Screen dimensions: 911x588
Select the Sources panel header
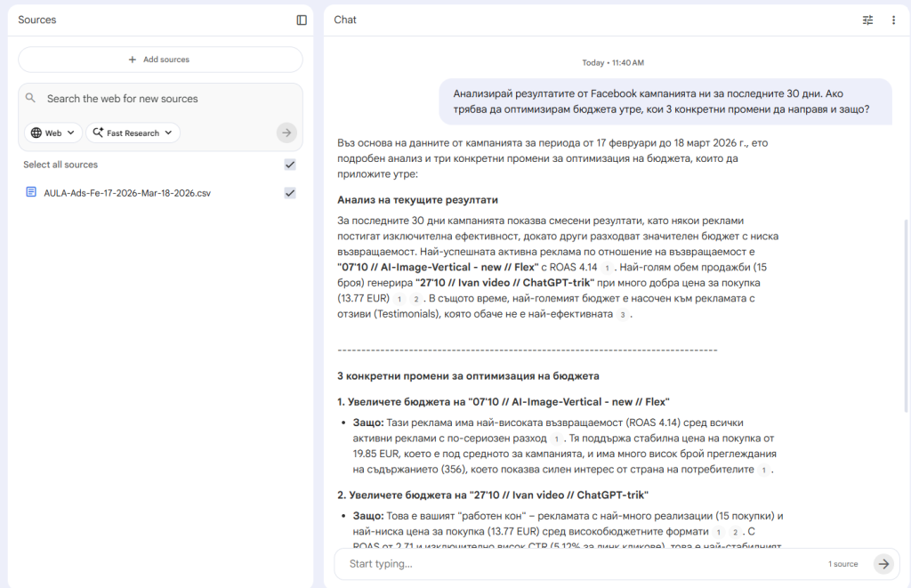[x=37, y=20]
